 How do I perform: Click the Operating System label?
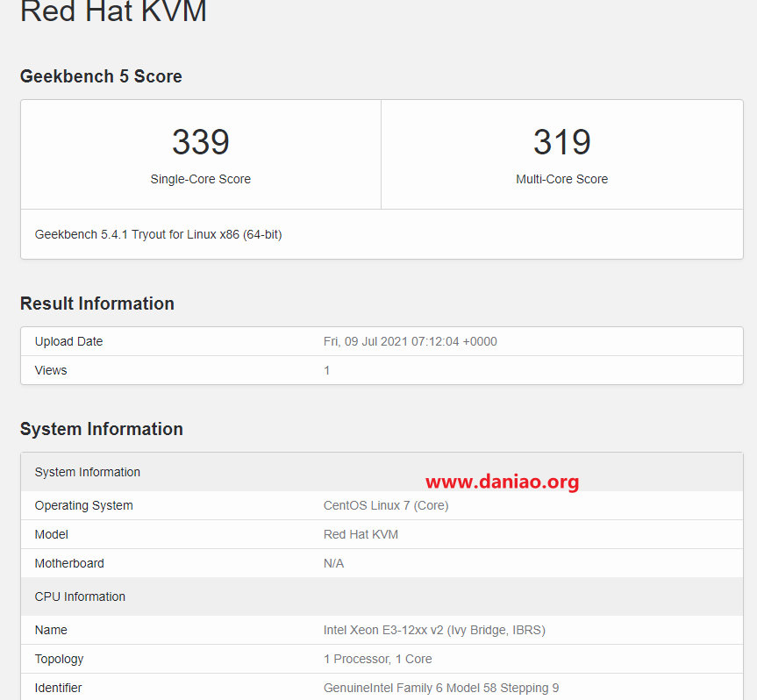click(83, 505)
